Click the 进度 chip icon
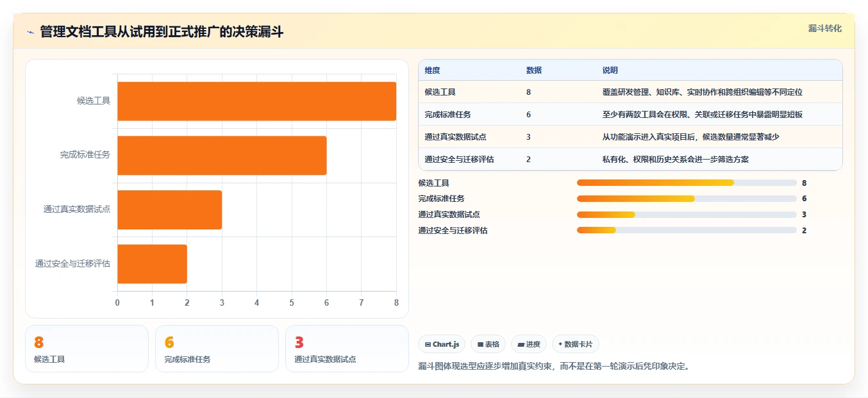 (x=521, y=344)
